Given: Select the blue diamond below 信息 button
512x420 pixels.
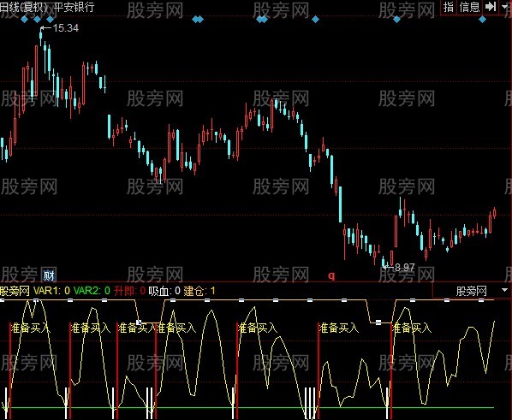Looking at the screenshot, I should point(482,20).
